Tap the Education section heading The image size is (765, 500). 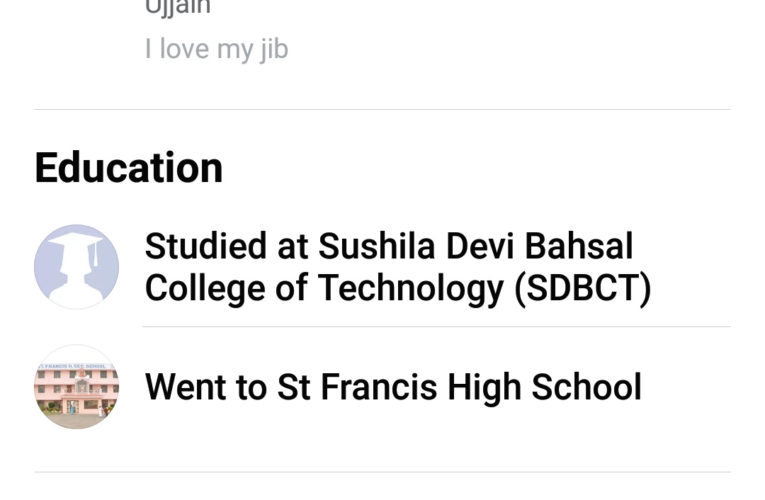tap(128, 167)
